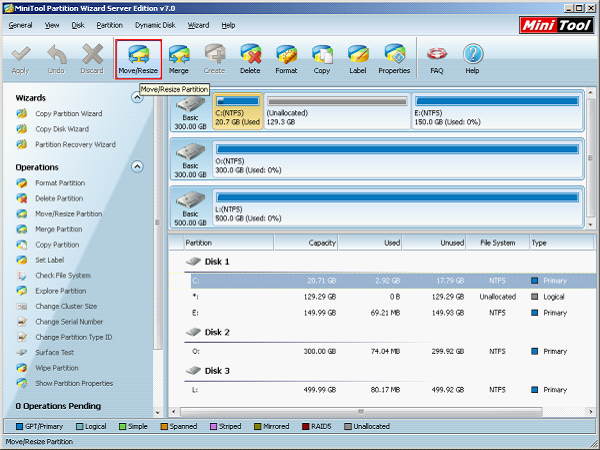Open the Partition menu
The image size is (600, 450).
pos(109,25)
